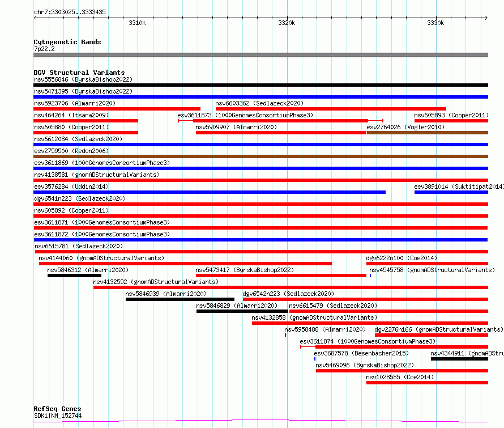Click esv2759500 (Redon2006) variant label
Screen dimensions: 504x428
[x=71, y=151]
